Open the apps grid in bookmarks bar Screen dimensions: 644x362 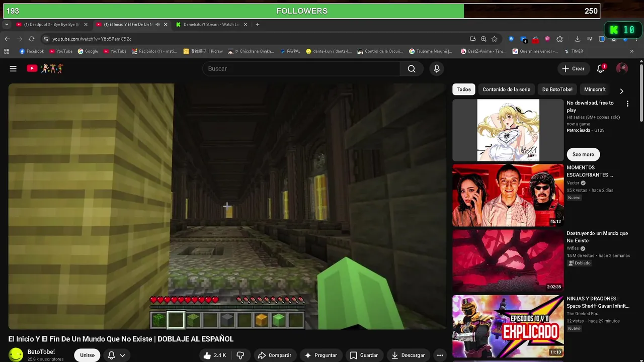[x=7, y=51]
